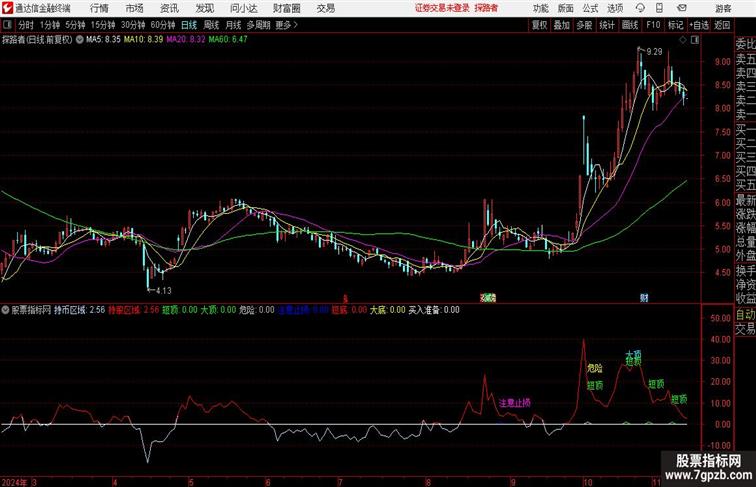756x487 pixels.
Task: Click the 注意止损 signal label
Action: (515, 403)
